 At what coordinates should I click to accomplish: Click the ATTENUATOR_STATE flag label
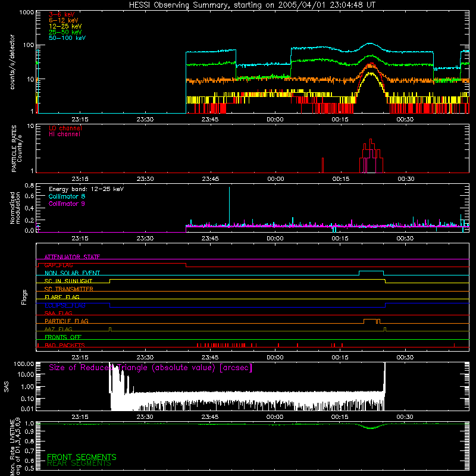72,257
